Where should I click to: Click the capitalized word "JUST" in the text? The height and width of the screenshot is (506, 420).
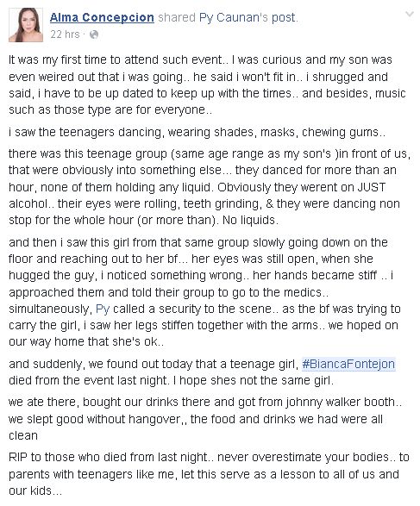point(371,187)
